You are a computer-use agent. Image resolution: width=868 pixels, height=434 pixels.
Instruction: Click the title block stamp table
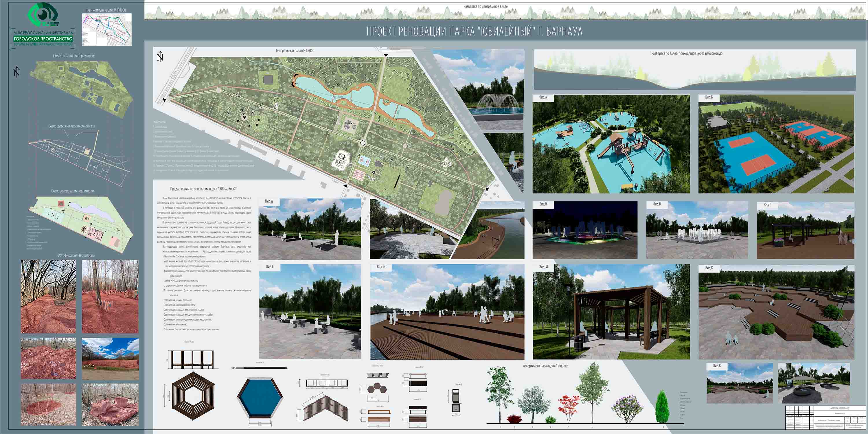[x=825, y=417]
